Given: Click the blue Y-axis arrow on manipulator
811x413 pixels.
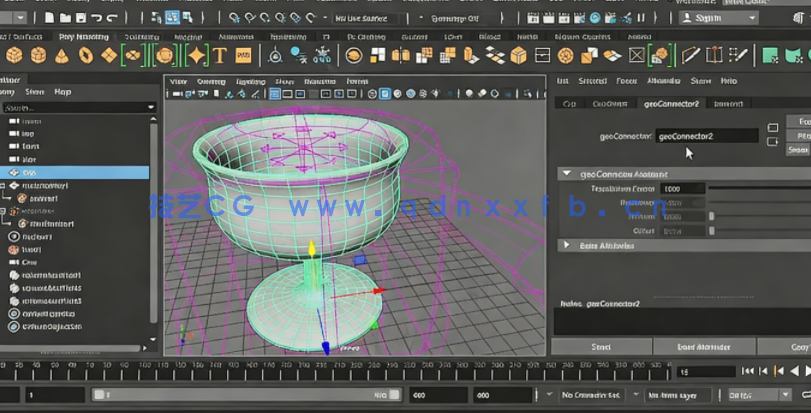Looking at the screenshot, I should tap(324, 347).
